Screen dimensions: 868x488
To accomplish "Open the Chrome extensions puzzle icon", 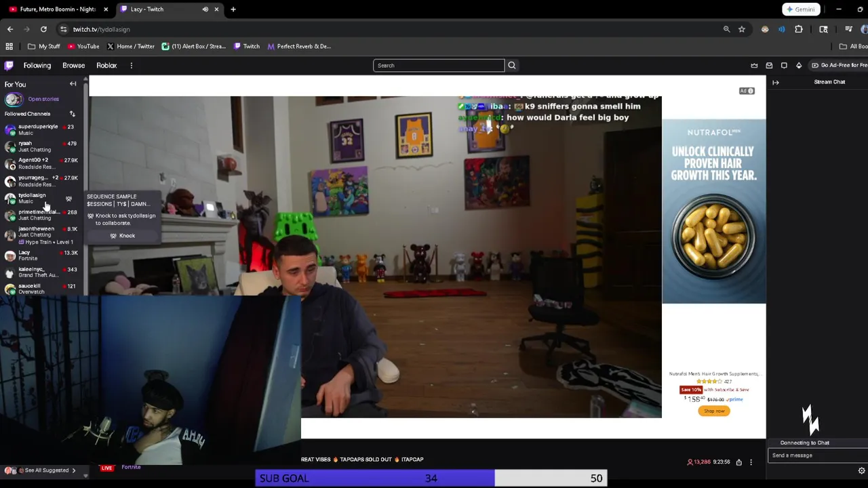I will tap(799, 29).
